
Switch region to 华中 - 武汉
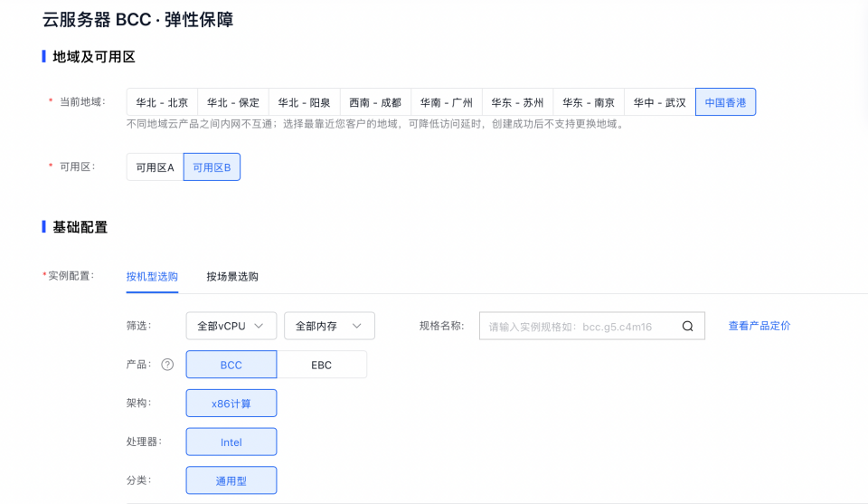(660, 102)
